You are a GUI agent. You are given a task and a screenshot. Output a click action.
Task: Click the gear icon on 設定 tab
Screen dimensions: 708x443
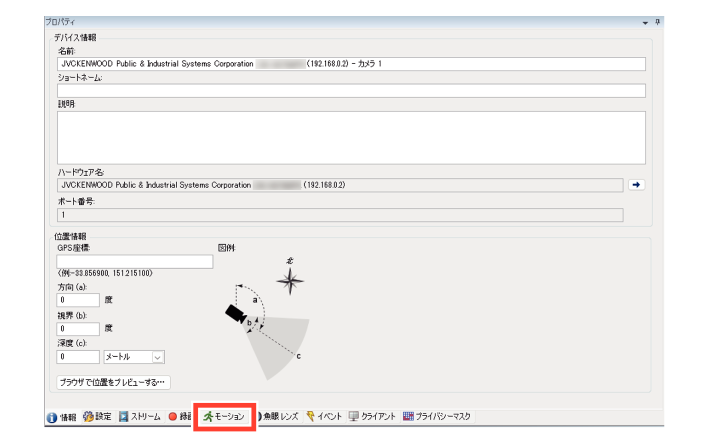point(88,416)
